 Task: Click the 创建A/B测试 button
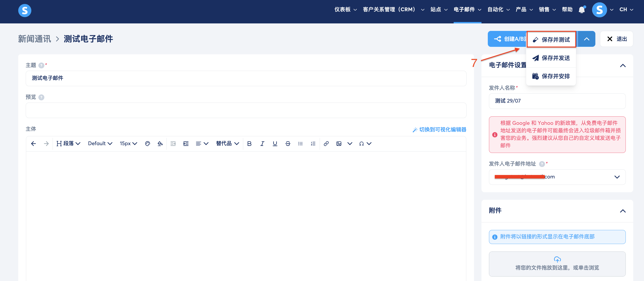click(507, 39)
